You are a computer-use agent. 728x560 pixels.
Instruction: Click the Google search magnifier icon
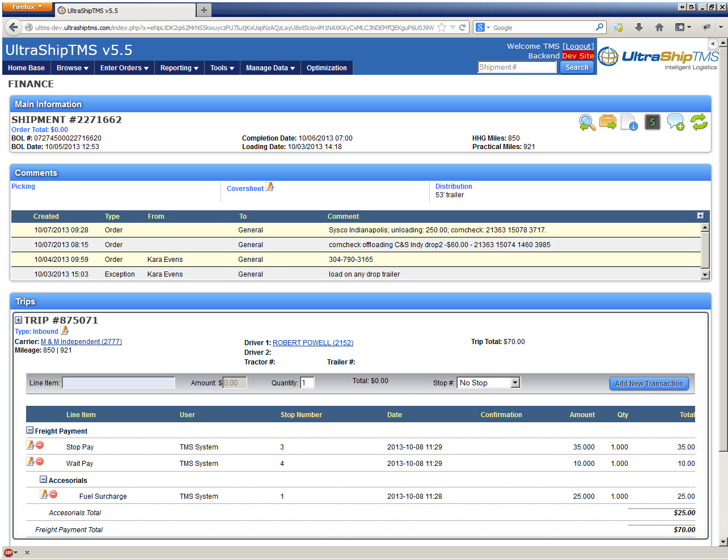(x=600, y=27)
